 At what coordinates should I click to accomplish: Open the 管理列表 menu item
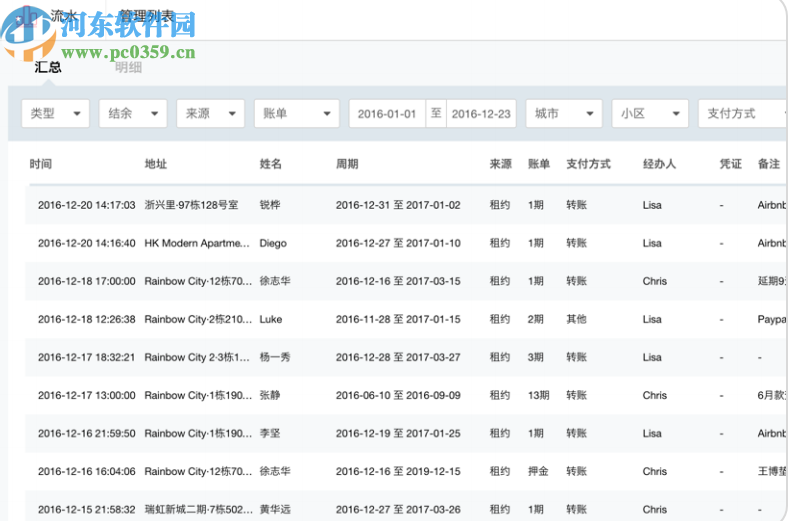coord(147,17)
